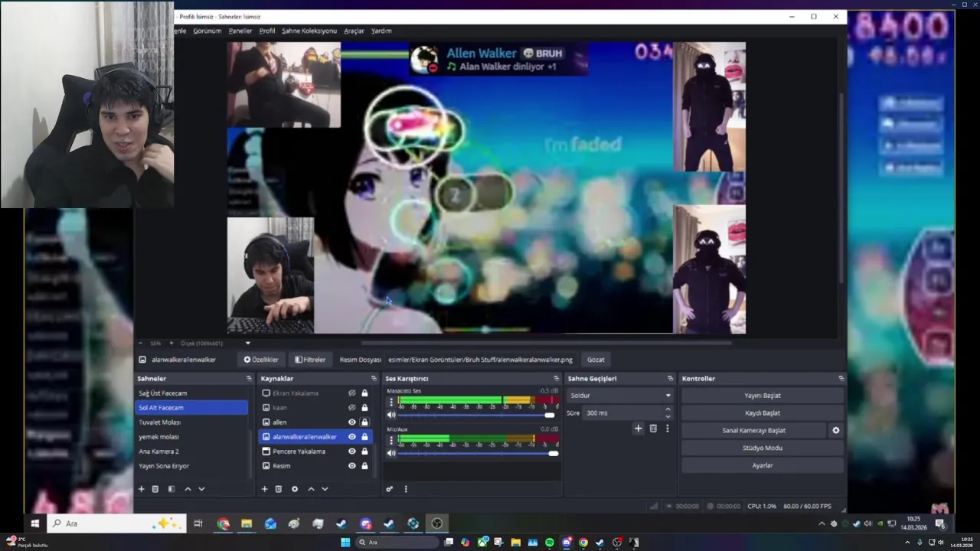Screen dimensions: 980x551
Task: Open Masaüstü Ses three-dot options
Action: [391, 402]
